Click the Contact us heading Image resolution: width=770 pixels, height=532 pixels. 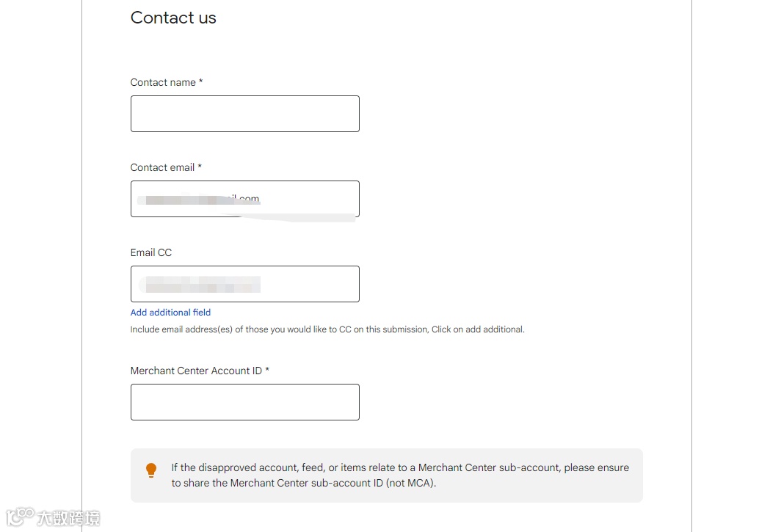pyautogui.click(x=173, y=18)
